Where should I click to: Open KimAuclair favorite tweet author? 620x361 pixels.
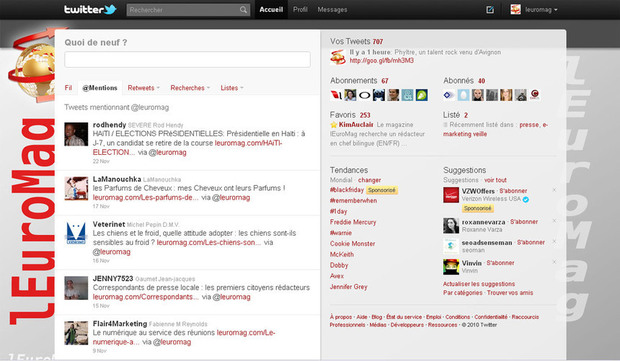point(356,125)
